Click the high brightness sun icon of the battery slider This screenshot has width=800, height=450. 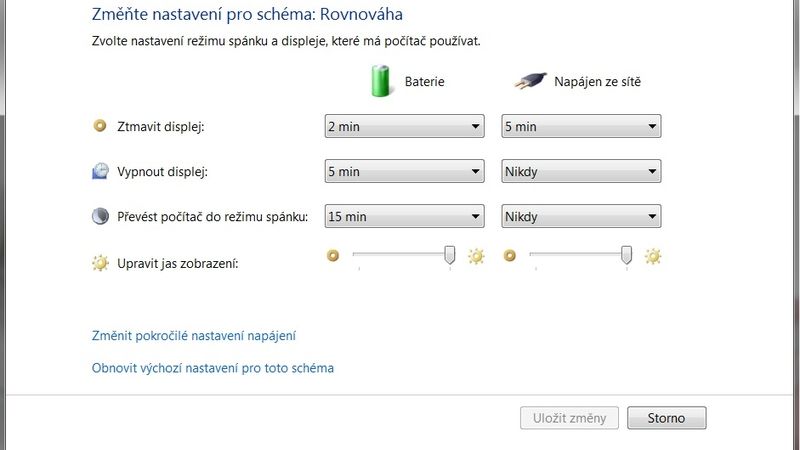tap(476, 256)
